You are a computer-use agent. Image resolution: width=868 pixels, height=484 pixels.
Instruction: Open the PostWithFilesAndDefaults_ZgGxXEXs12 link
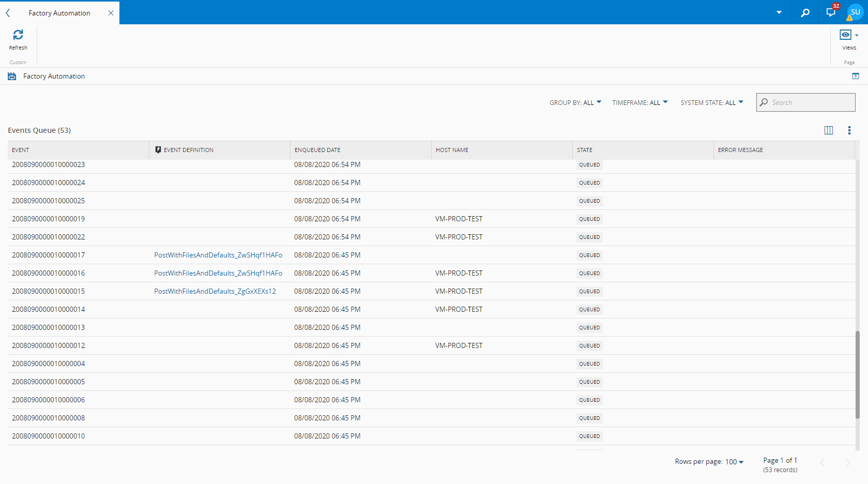pyautogui.click(x=215, y=291)
